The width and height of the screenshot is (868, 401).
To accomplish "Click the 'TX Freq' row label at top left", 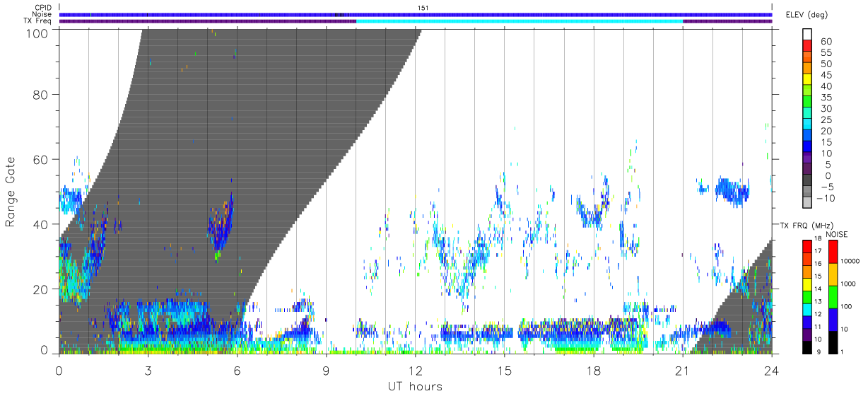I will [38, 21].
